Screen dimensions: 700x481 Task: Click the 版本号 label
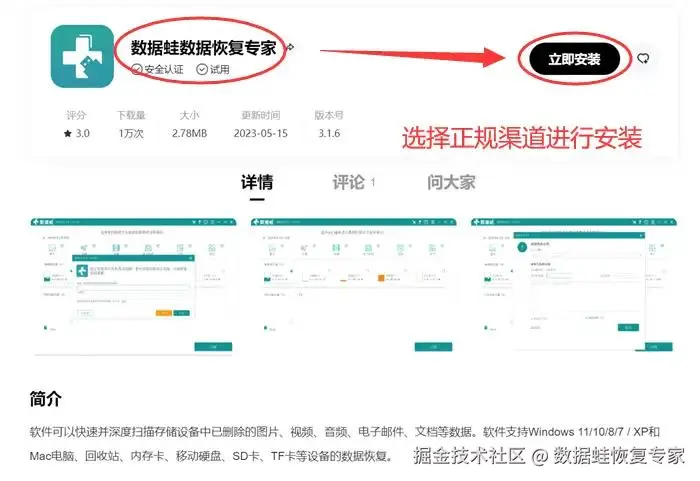[329, 115]
